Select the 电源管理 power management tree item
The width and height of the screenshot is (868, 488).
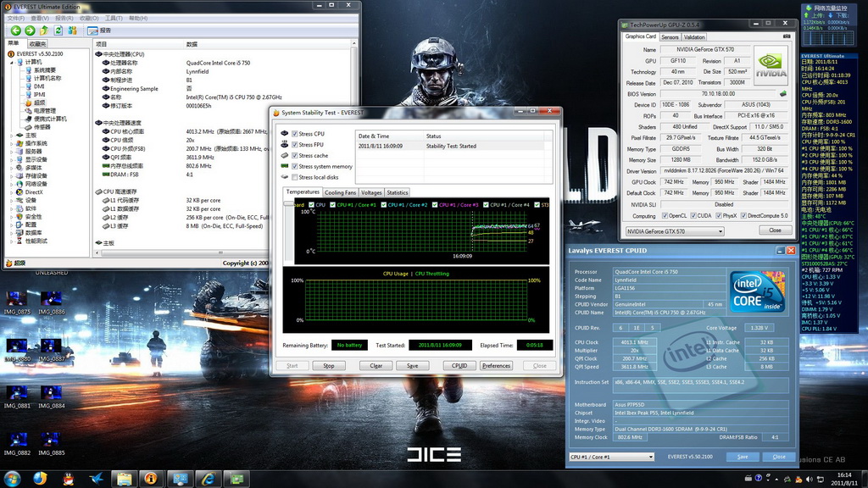tap(45, 111)
